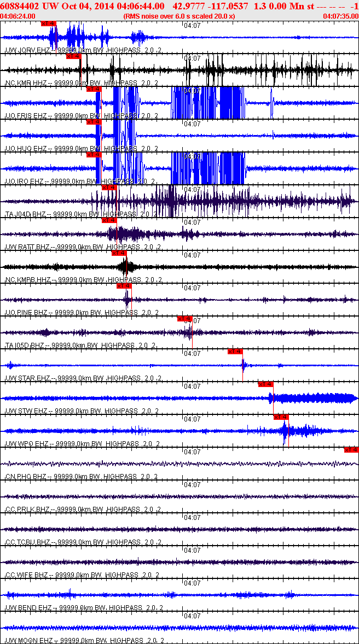Select the xT 4 pick flag on the UW STAR trace
This screenshot has width=359, height=644.
tap(235, 352)
